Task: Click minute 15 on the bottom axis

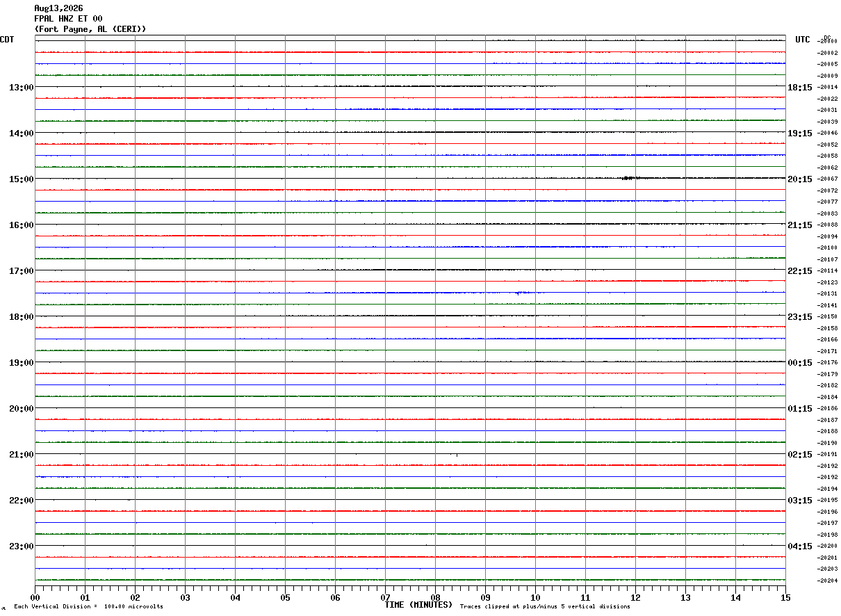Action: coord(785,597)
